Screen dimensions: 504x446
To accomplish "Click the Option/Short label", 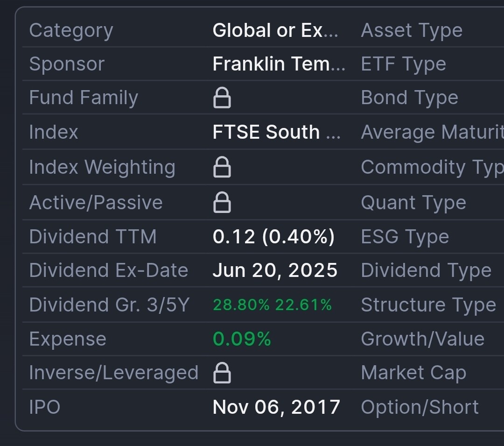I will tap(420, 407).
